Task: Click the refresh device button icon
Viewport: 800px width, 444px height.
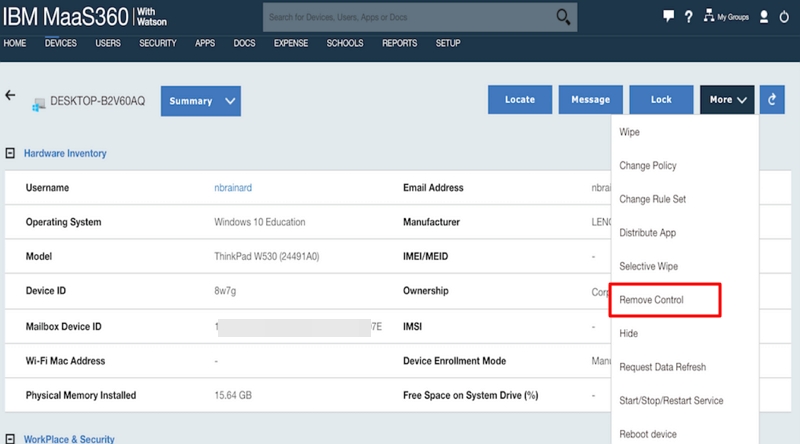Action: pyautogui.click(x=772, y=100)
